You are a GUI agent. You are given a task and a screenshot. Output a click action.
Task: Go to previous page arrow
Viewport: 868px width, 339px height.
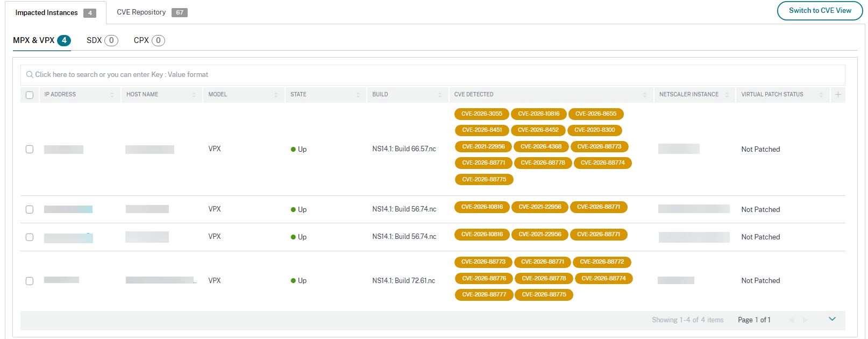coord(792,320)
